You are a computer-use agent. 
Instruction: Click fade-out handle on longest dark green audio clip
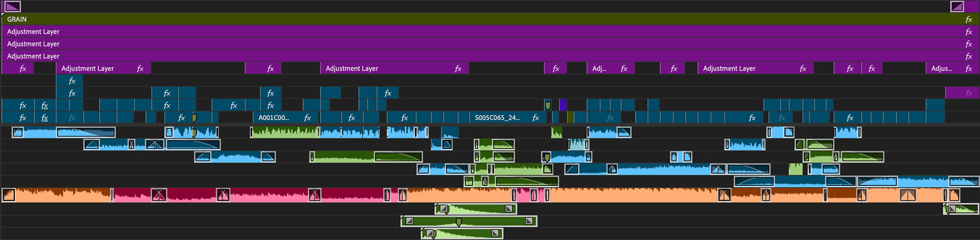529,221
